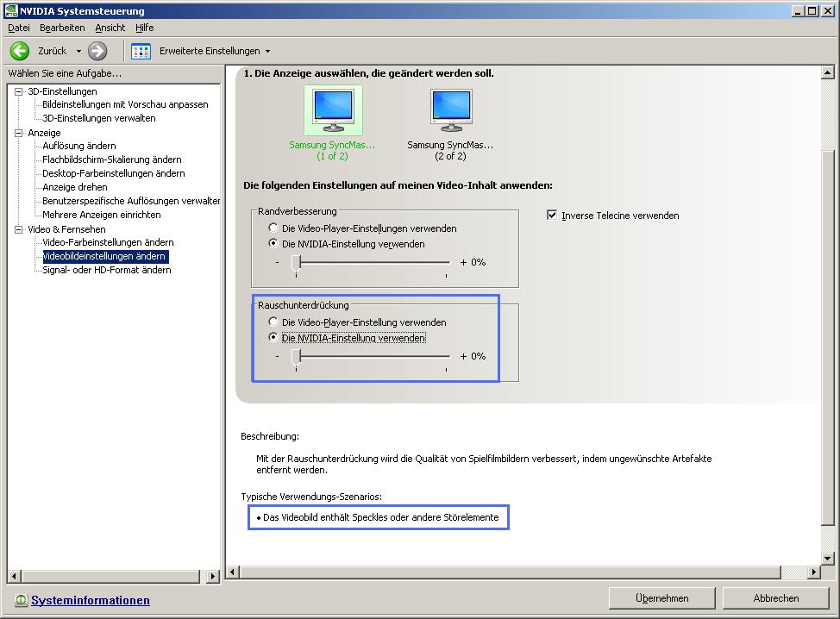
Task: Open the Ansicht menu
Action: (110, 28)
